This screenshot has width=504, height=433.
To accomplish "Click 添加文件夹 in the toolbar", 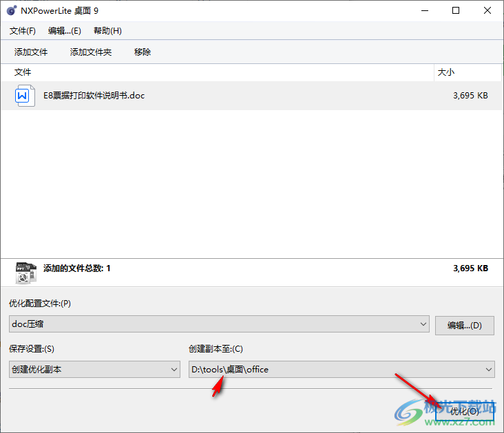I will (x=91, y=52).
